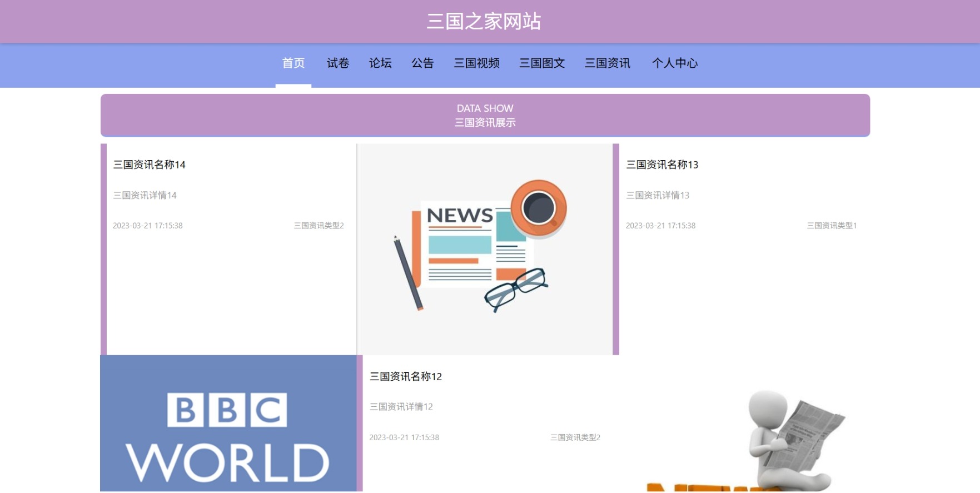
Task: Click the detail text 三国资讯详情14
Action: (x=145, y=195)
